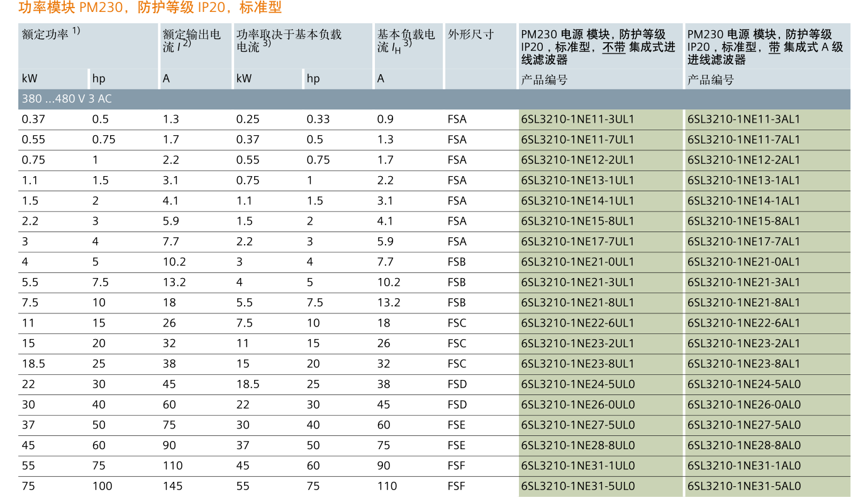Select product 6SL3210-1NE23-8UL1
The width and height of the screenshot is (868, 497).
pos(578,364)
